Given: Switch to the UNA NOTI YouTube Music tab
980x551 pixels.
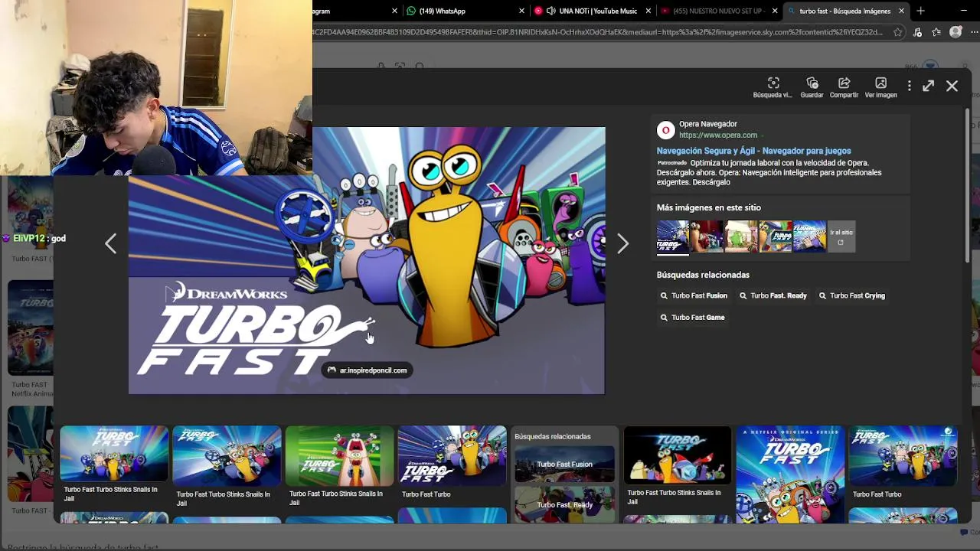Looking at the screenshot, I should tap(593, 11).
